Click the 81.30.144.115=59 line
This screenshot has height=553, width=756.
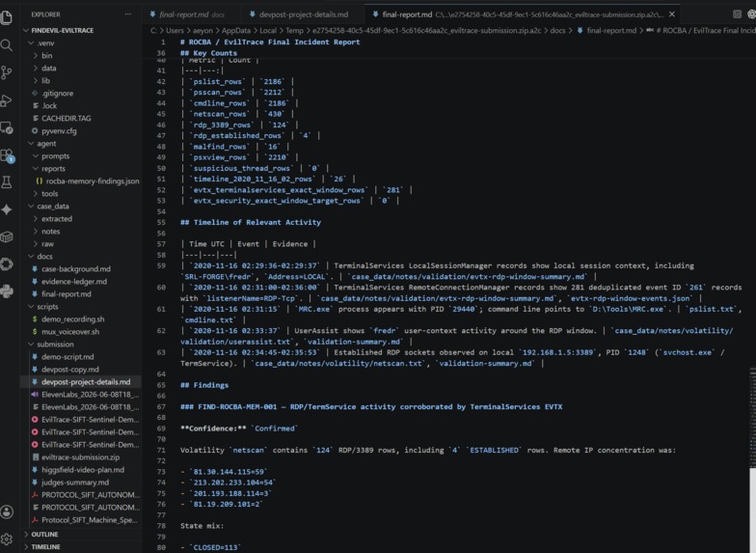pyautogui.click(x=224, y=472)
